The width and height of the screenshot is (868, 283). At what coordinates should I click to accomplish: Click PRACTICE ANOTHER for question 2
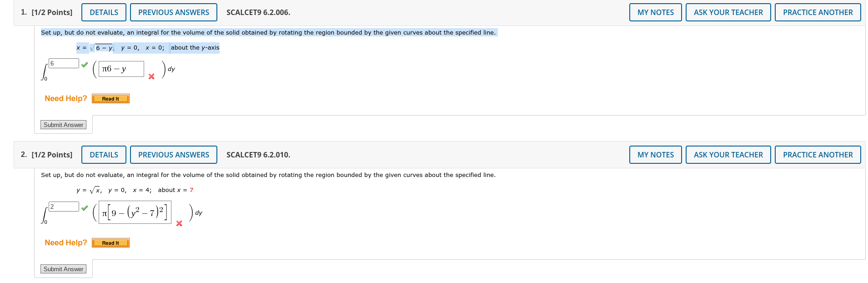[818, 155]
